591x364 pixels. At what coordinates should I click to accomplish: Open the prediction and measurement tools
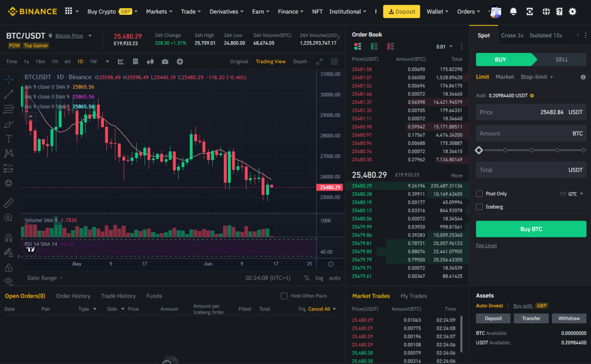coord(8,168)
